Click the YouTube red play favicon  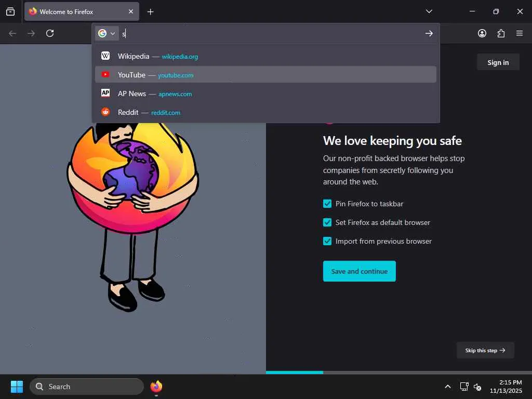(x=105, y=74)
